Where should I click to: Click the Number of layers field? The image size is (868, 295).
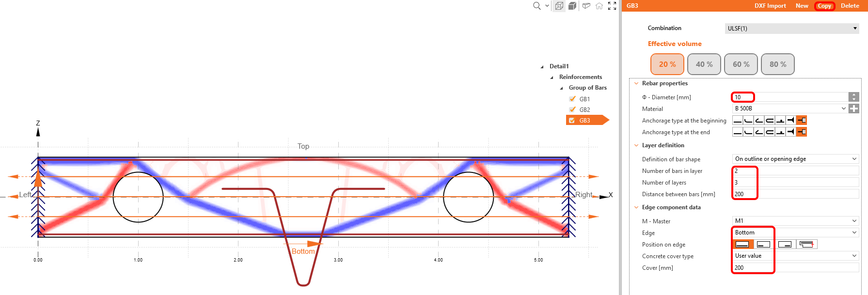coord(796,182)
